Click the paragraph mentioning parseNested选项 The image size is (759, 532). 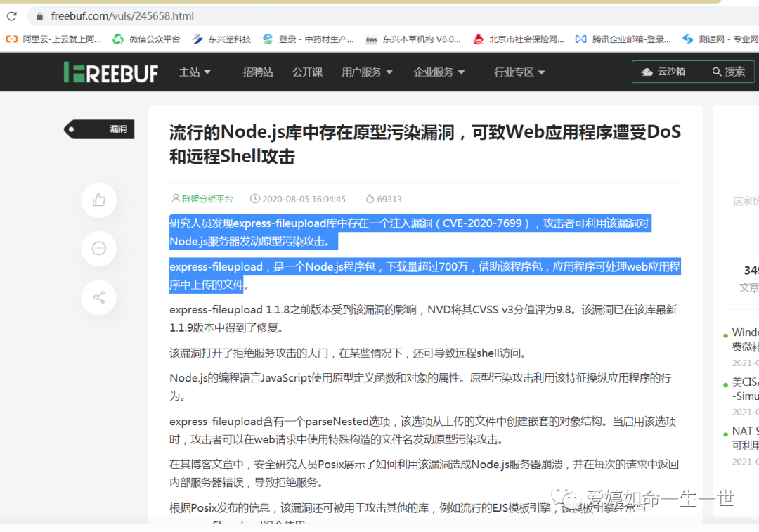click(x=423, y=430)
